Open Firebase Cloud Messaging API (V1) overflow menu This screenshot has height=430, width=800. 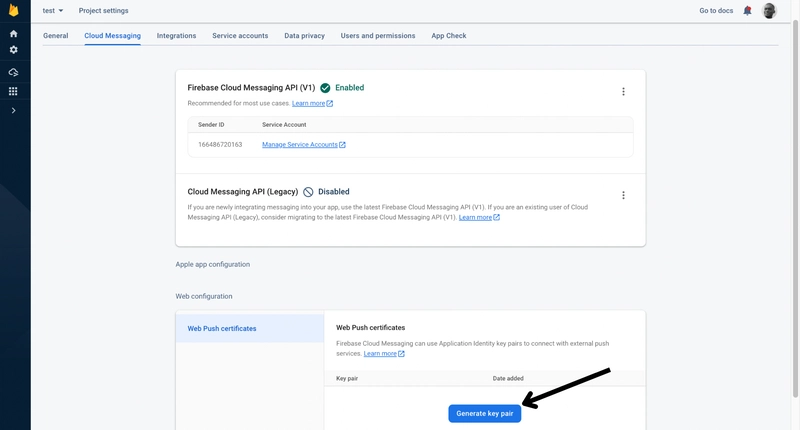click(623, 92)
